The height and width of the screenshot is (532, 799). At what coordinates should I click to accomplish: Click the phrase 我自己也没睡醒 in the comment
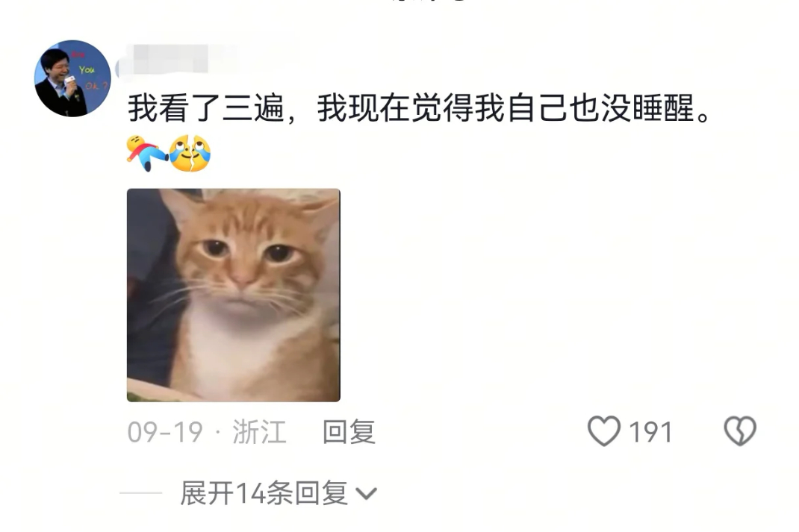(585, 108)
